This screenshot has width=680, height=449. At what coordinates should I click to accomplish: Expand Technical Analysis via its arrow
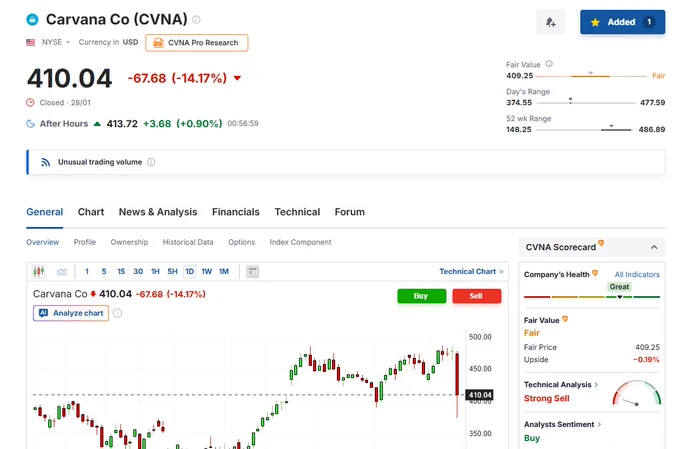point(596,385)
